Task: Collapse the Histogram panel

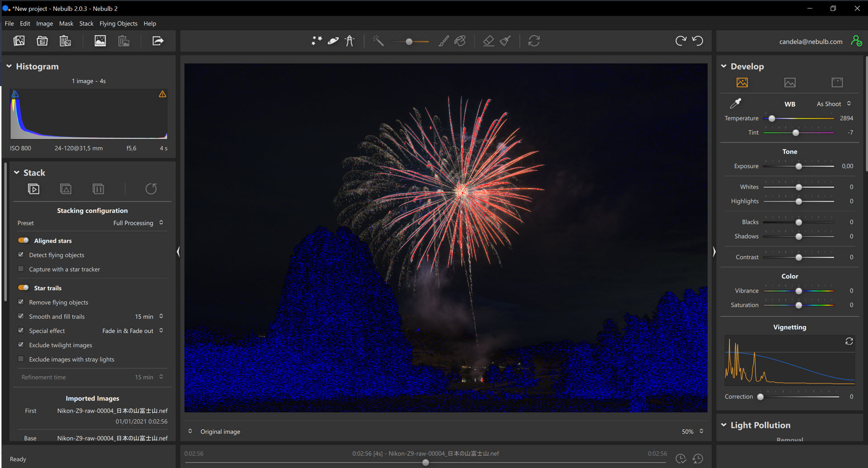Action: (9, 66)
